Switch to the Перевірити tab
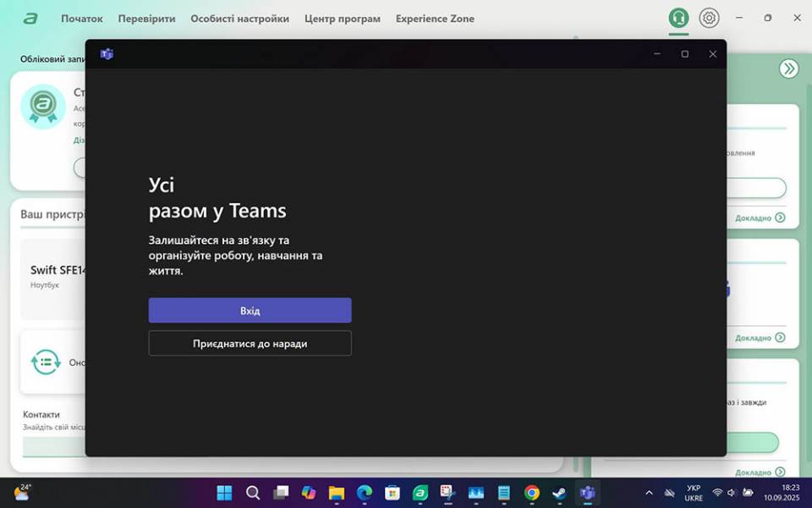The width and height of the screenshot is (812, 508). [x=146, y=19]
